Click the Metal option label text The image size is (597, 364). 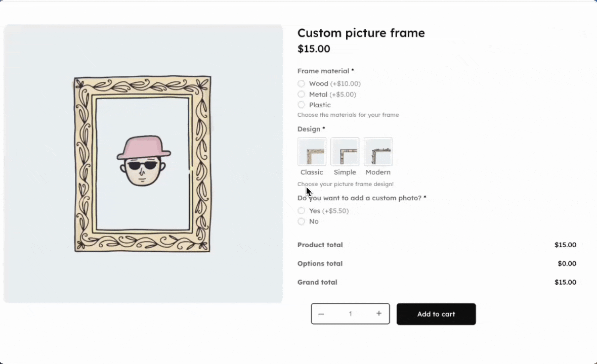pos(318,95)
